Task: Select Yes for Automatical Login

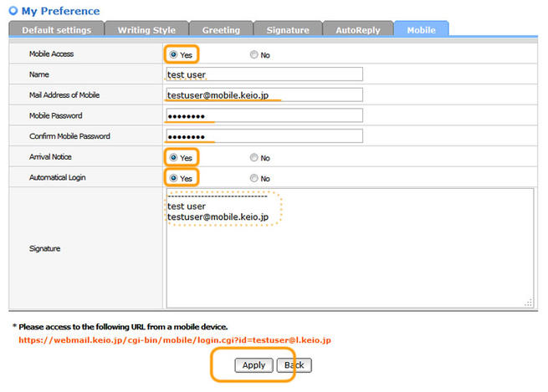Action: [174, 178]
